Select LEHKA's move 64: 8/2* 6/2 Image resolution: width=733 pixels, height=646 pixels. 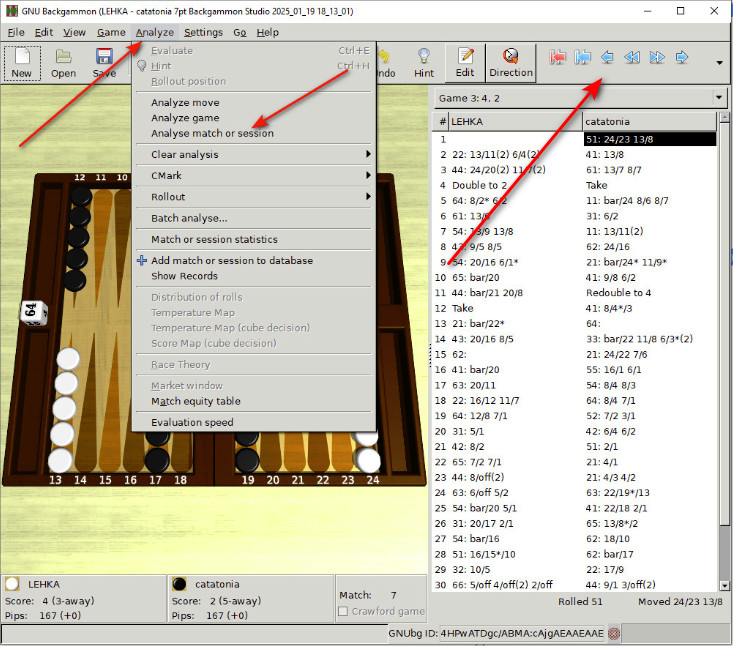(x=479, y=201)
